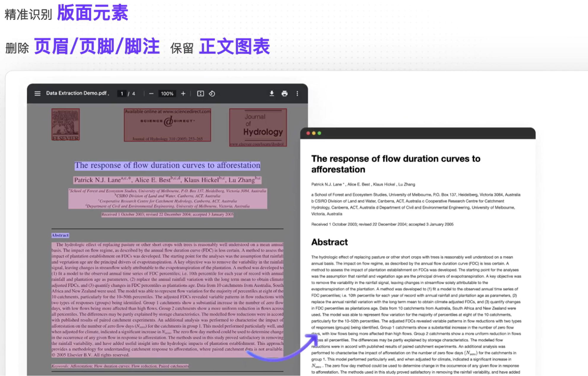Click the Elsevier logo in the PDF
The height and width of the screenshot is (376, 588).
(66, 124)
